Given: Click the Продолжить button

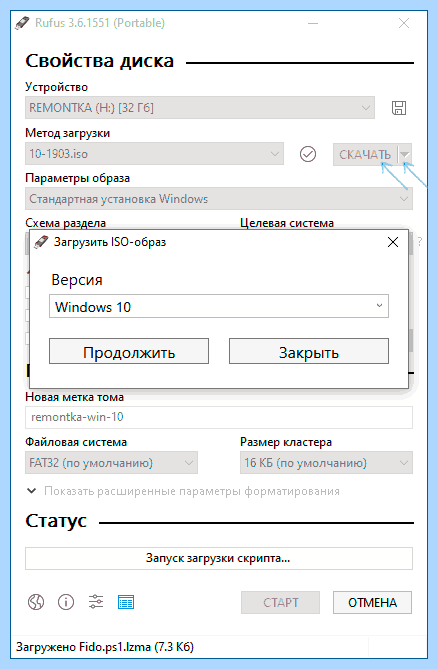Looking at the screenshot, I should (129, 351).
